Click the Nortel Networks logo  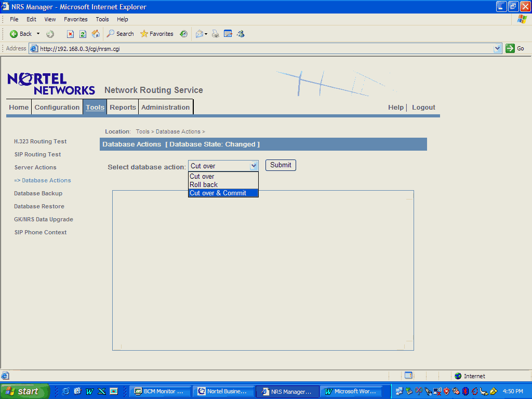(x=51, y=84)
